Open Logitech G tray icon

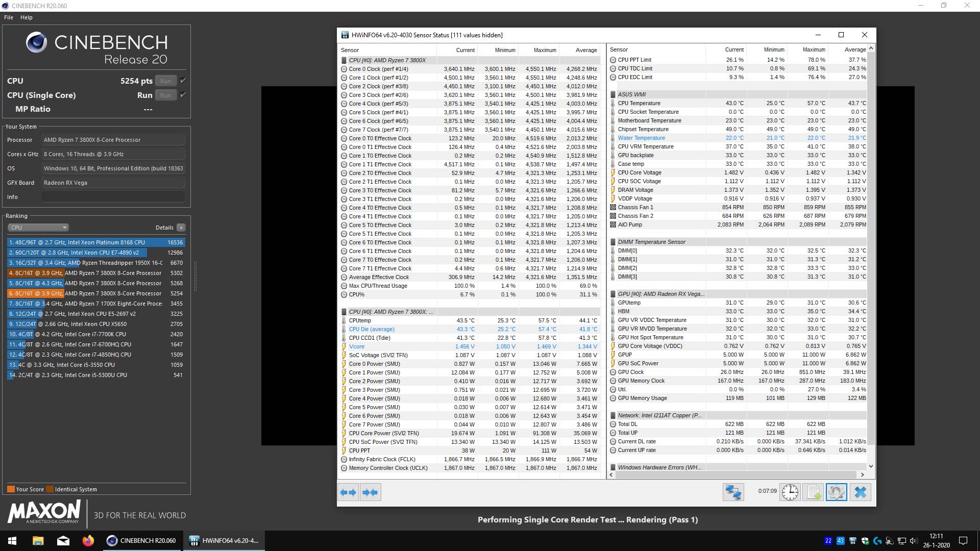point(877,541)
